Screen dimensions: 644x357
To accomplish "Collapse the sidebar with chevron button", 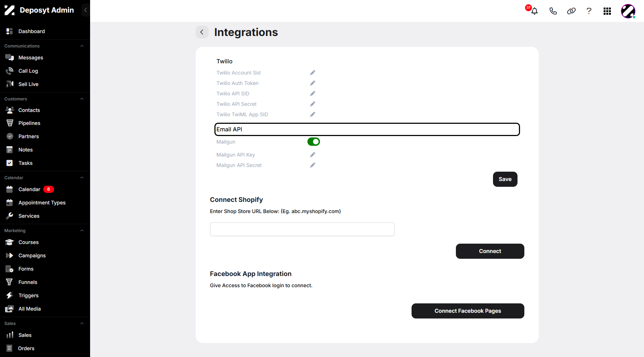I will [x=85, y=10].
